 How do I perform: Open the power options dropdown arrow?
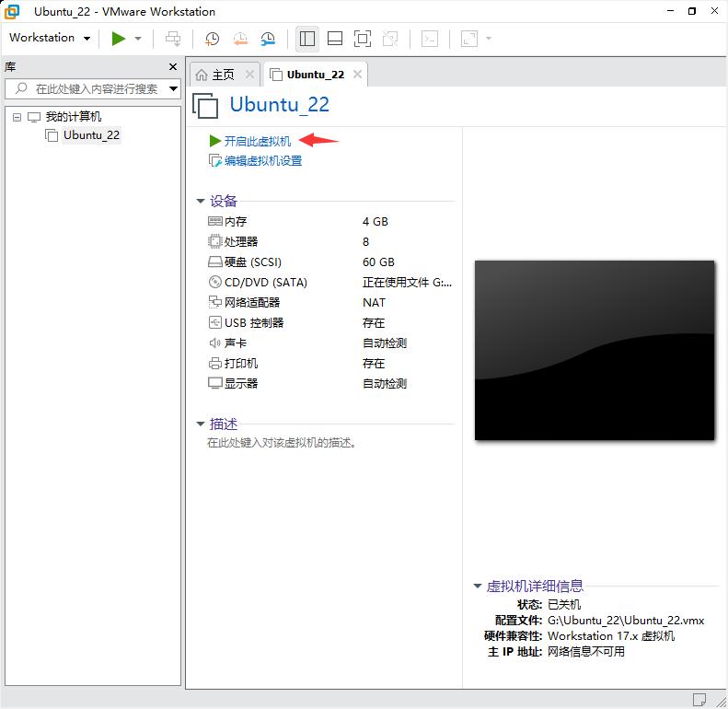click(x=138, y=39)
